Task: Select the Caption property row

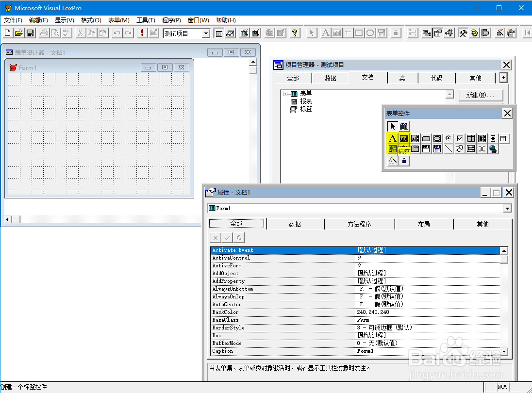Action: coord(355,351)
